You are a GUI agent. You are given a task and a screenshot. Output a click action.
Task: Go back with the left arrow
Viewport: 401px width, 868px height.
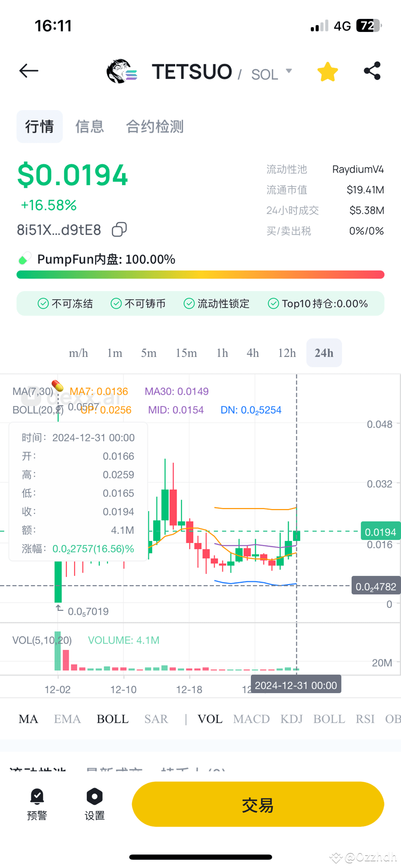[29, 71]
